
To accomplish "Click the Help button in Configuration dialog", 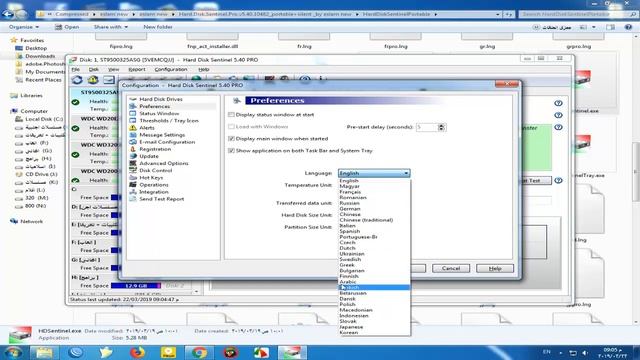I will [495, 268].
